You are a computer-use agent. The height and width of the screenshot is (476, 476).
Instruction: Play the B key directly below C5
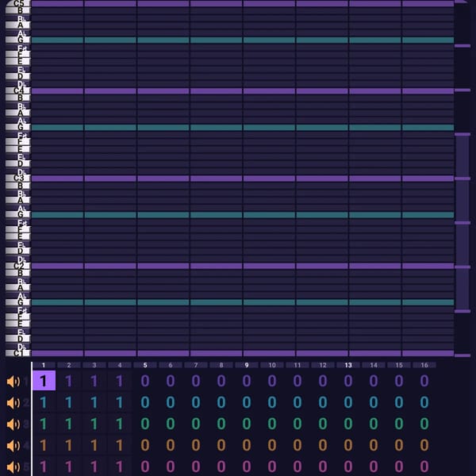pyautogui.click(x=18, y=10)
